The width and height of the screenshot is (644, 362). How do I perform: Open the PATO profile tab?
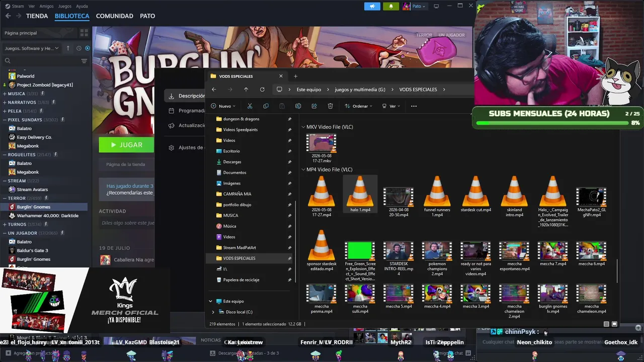(147, 16)
